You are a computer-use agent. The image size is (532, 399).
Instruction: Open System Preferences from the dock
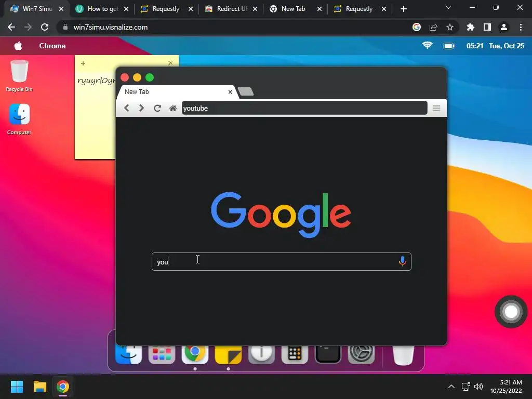pyautogui.click(x=361, y=354)
